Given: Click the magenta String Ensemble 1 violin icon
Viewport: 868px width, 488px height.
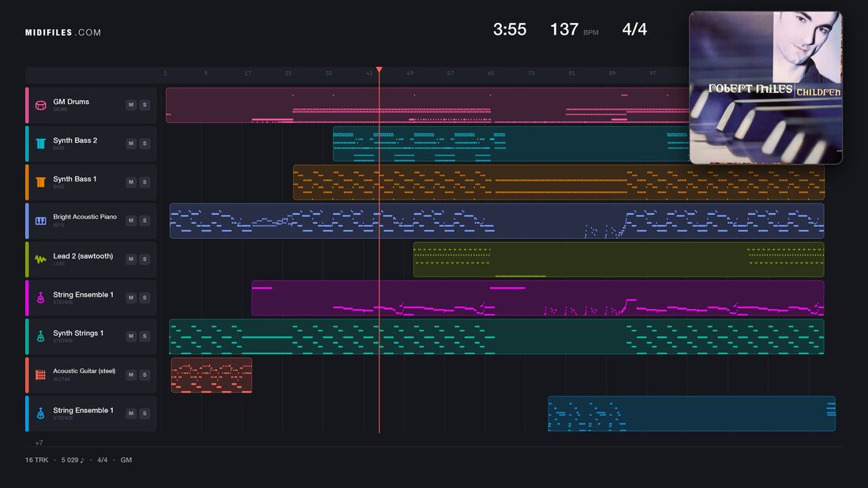Looking at the screenshot, I should 40,298.
